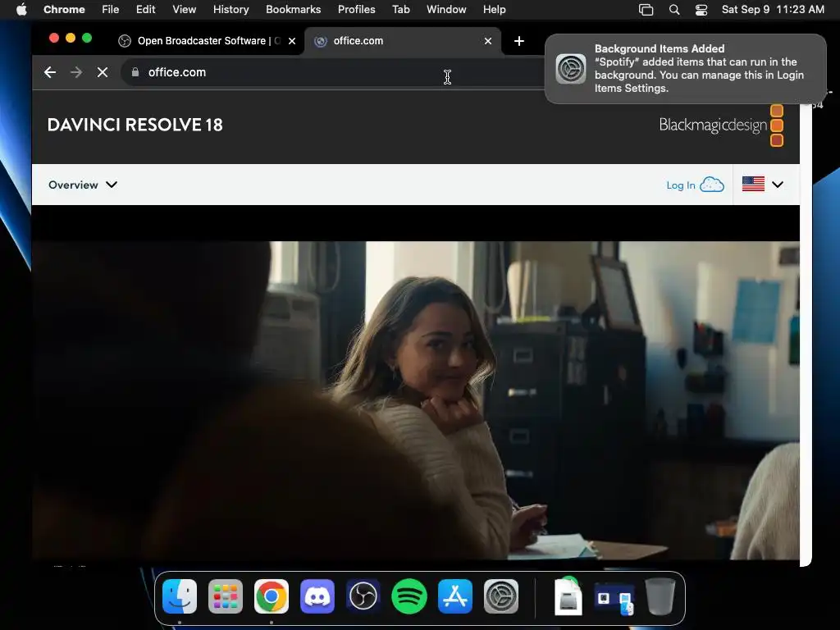Open Control Center in menu bar
This screenshot has width=840, height=630.
[x=701, y=10]
